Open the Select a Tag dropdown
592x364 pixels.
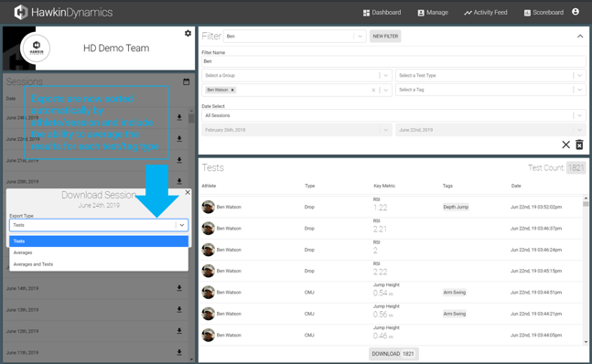coord(490,90)
